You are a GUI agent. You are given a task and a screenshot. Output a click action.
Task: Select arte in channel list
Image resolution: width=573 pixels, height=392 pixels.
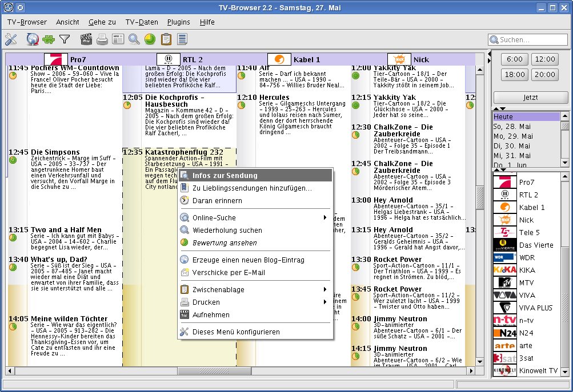point(526,346)
